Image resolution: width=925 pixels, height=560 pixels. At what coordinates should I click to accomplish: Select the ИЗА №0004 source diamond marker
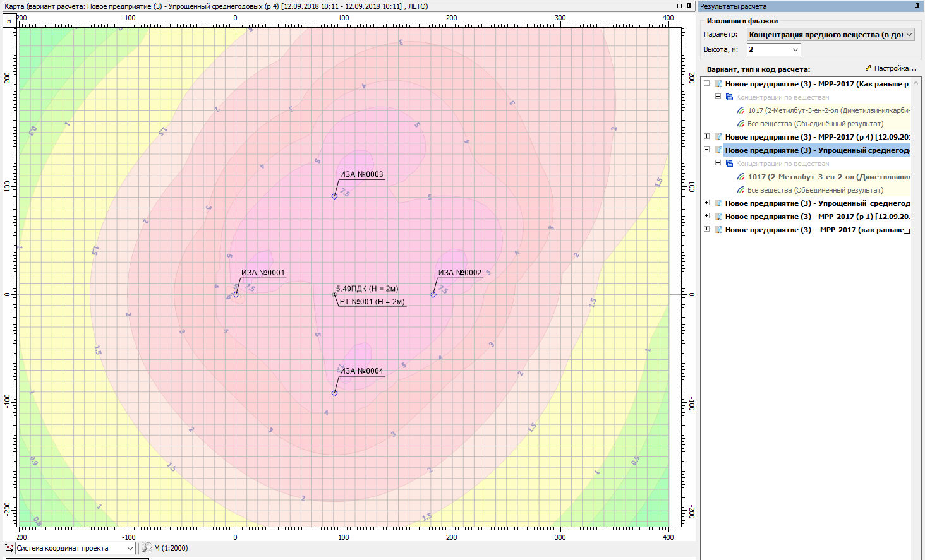tap(334, 393)
